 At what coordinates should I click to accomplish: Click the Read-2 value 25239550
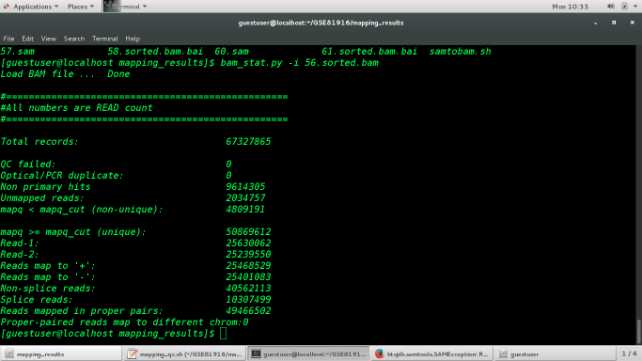point(248,255)
